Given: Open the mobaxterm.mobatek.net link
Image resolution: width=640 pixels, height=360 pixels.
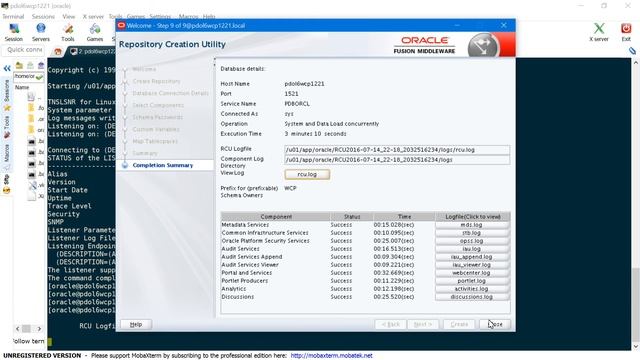Looking at the screenshot, I should [x=331, y=356].
